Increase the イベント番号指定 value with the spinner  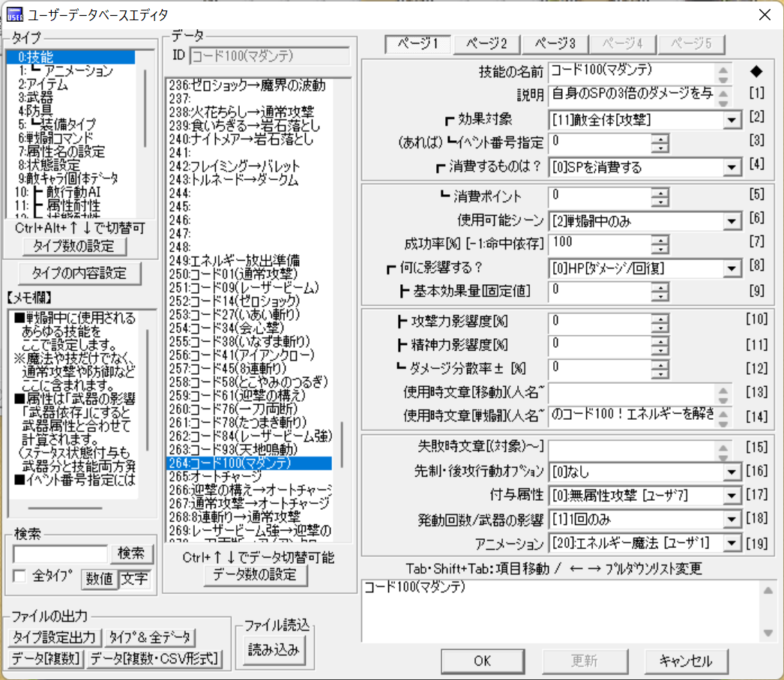[660, 139]
